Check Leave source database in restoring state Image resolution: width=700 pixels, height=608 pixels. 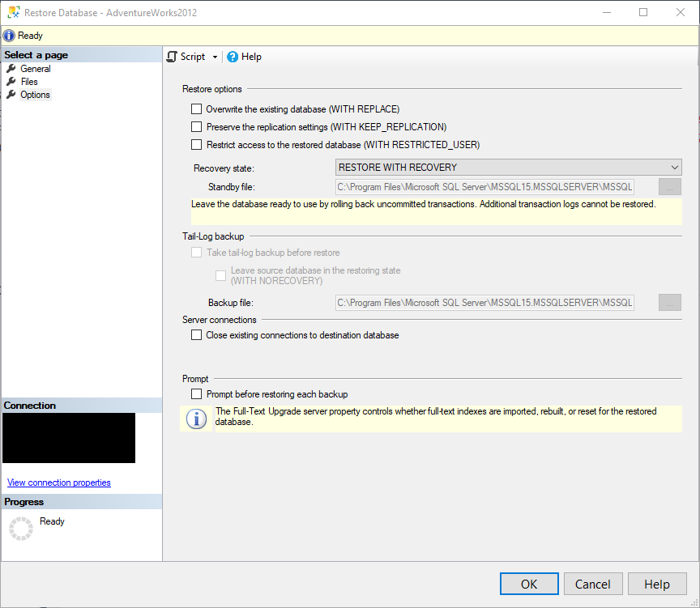(x=220, y=276)
